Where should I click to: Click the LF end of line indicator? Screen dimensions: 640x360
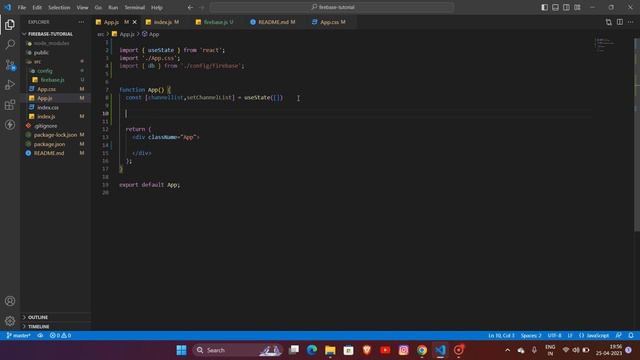coord(570,336)
